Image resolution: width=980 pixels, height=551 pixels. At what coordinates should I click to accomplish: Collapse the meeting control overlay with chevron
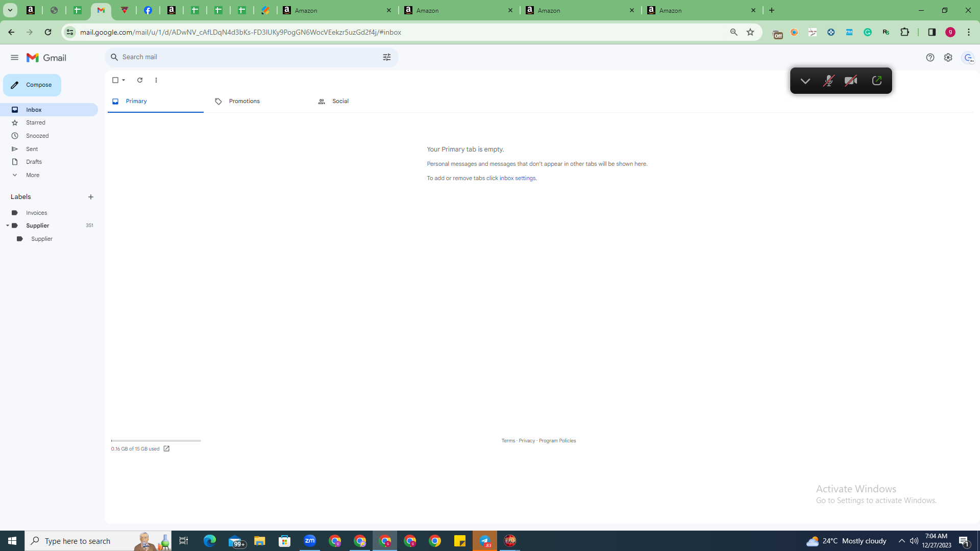[x=805, y=81]
